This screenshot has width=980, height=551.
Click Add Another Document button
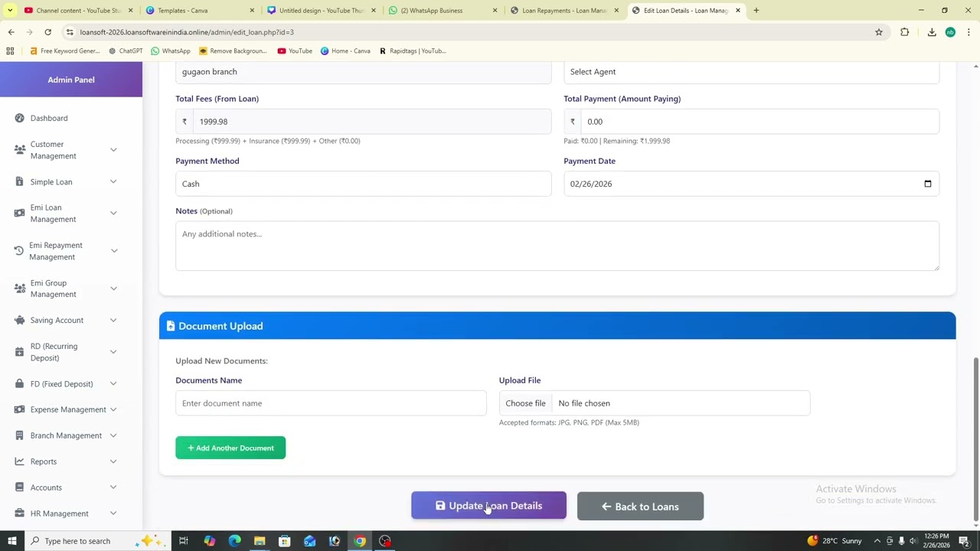[230, 448]
